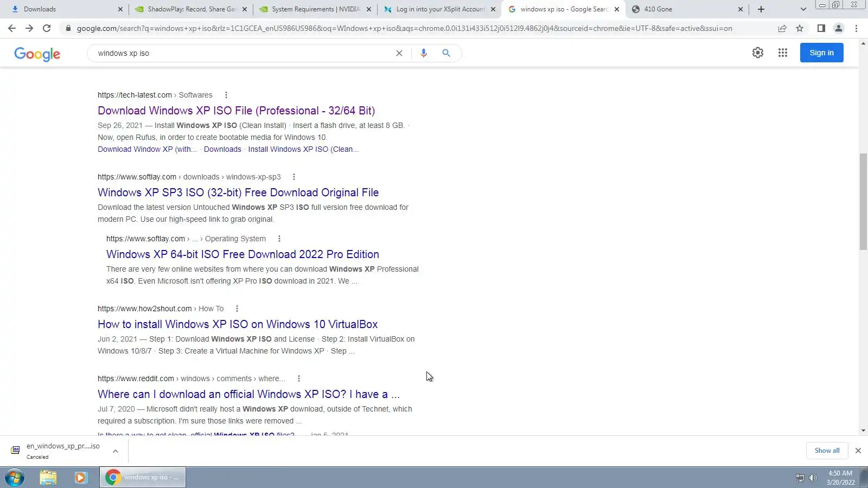Open more options for tech-latest.com result

click(226, 95)
